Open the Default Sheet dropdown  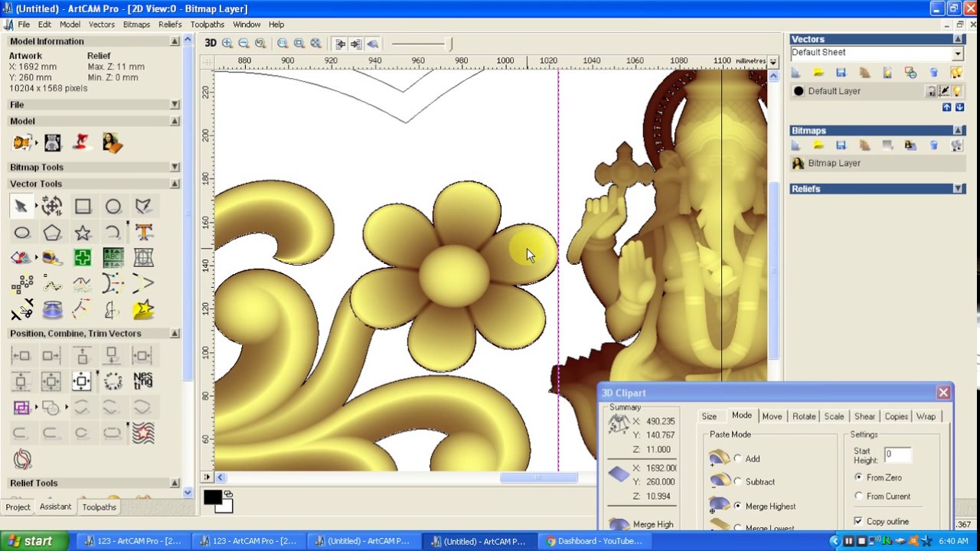tap(958, 53)
